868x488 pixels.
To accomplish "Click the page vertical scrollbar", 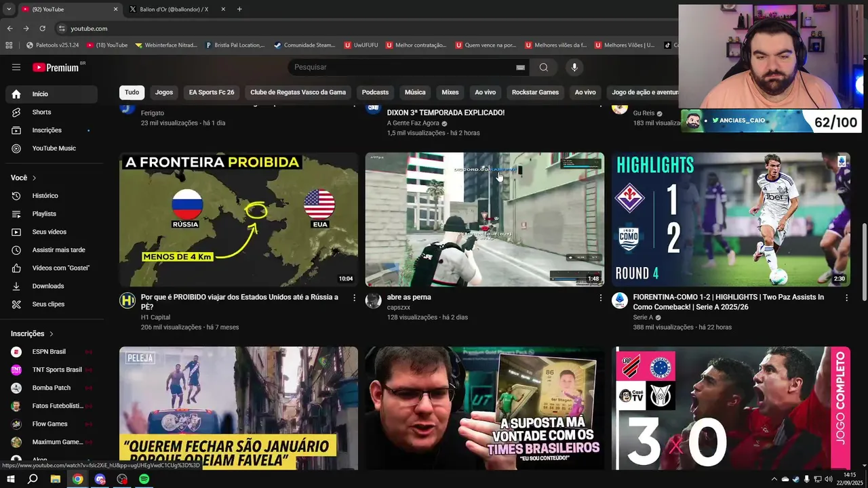I will click(x=864, y=262).
